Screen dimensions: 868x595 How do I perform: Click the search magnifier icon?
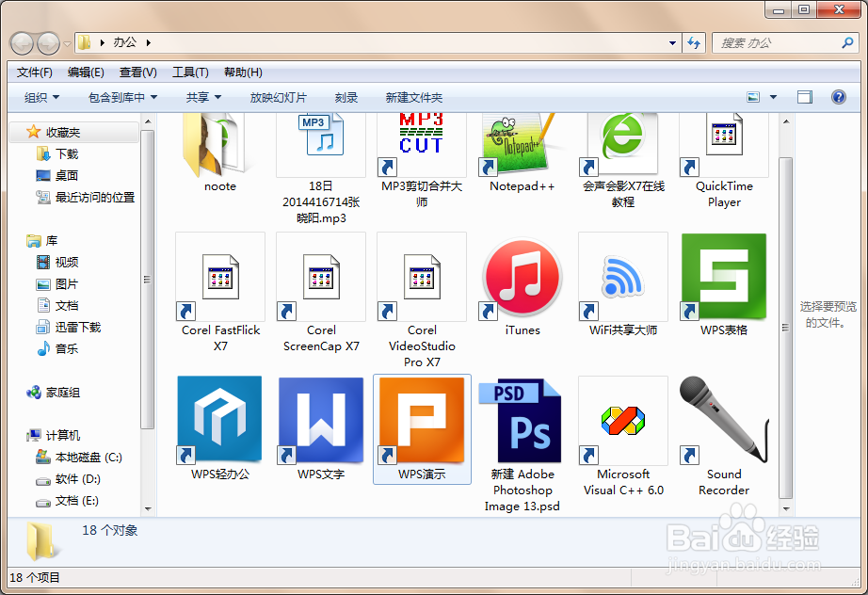tap(847, 42)
